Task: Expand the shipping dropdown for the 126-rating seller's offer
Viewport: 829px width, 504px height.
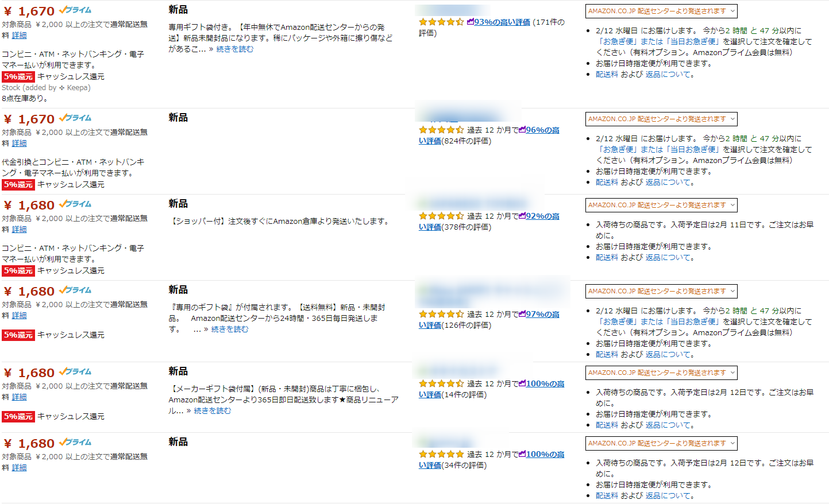Action: 661,292
